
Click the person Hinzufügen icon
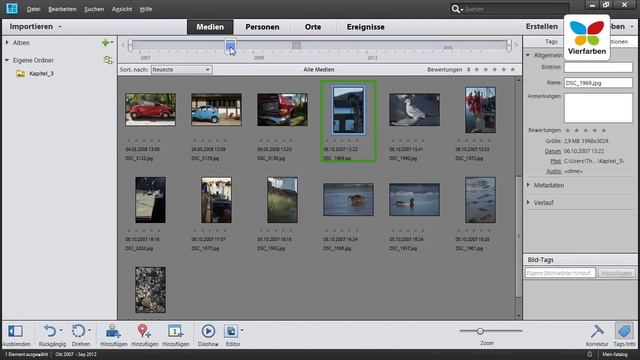coord(113,331)
